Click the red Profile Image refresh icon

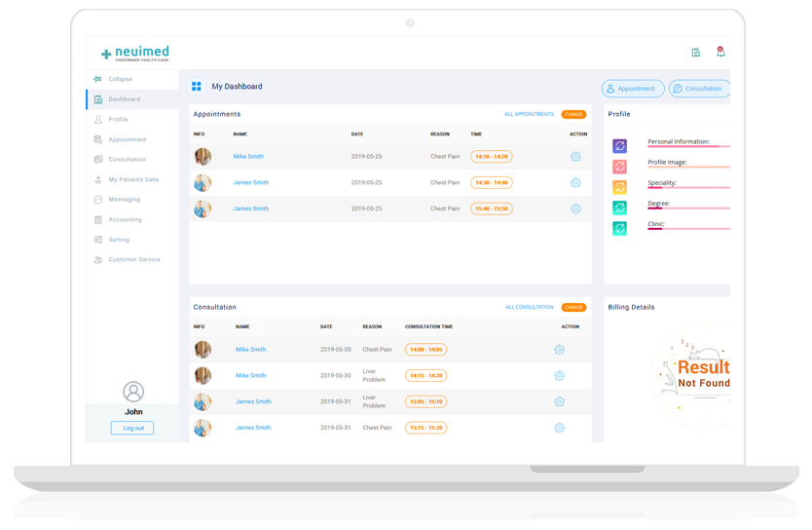(x=620, y=167)
